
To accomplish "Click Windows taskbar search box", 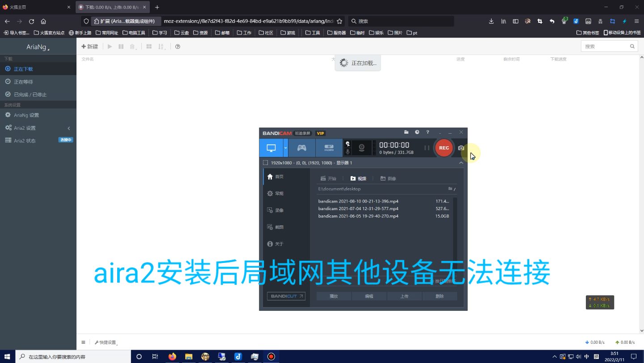I will click(x=73, y=356).
